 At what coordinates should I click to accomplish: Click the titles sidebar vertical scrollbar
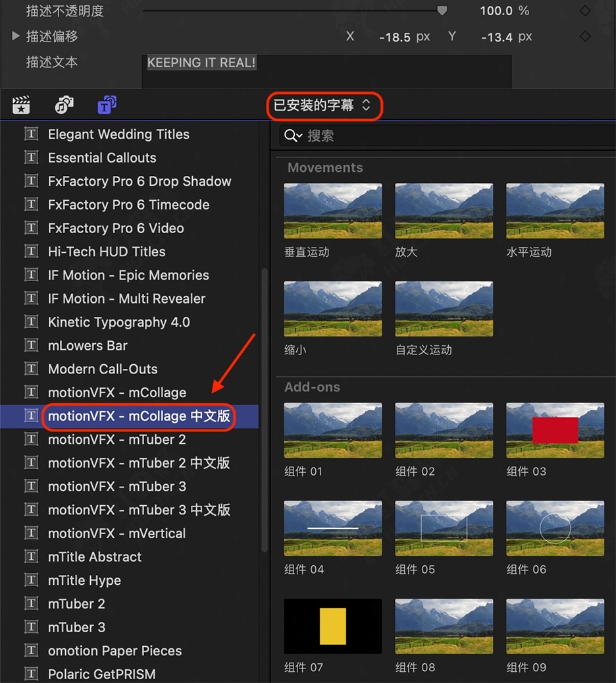coord(265,410)
